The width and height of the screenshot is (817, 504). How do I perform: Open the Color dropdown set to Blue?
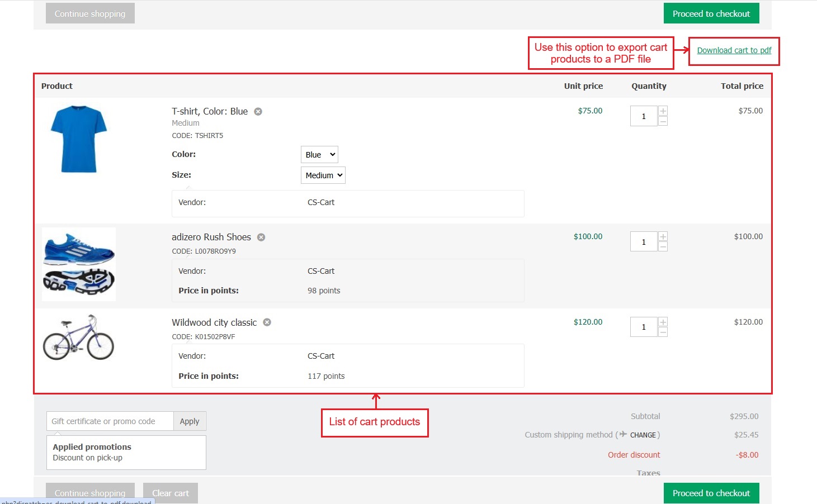[319, 155]
